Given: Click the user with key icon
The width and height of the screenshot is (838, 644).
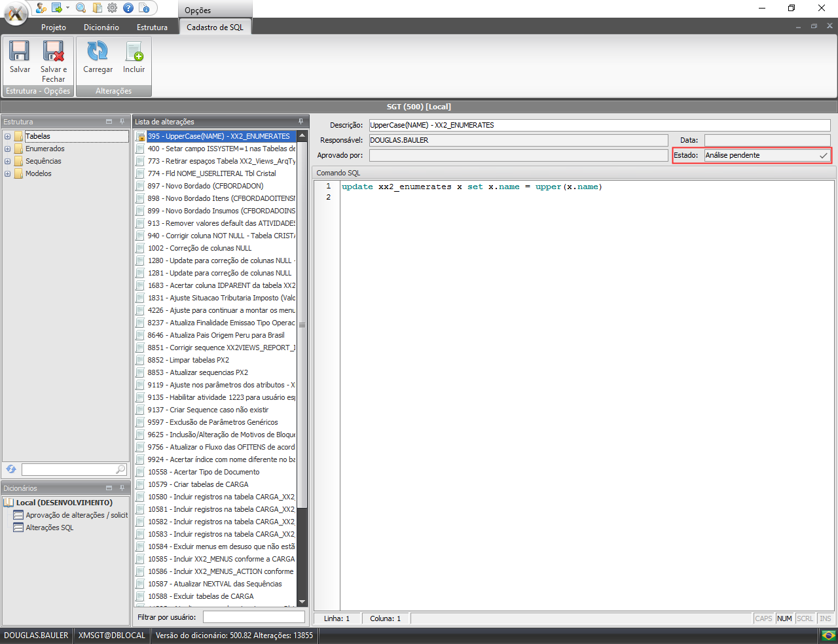Looking at the screenshot, I should [41, 8].
